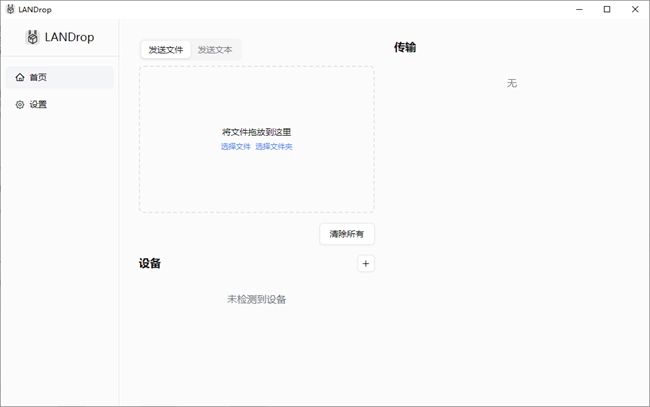Screen dimensions: 650x407
Task: Click the LANDrop name text in the sidebar
Action: coord(69,37)
